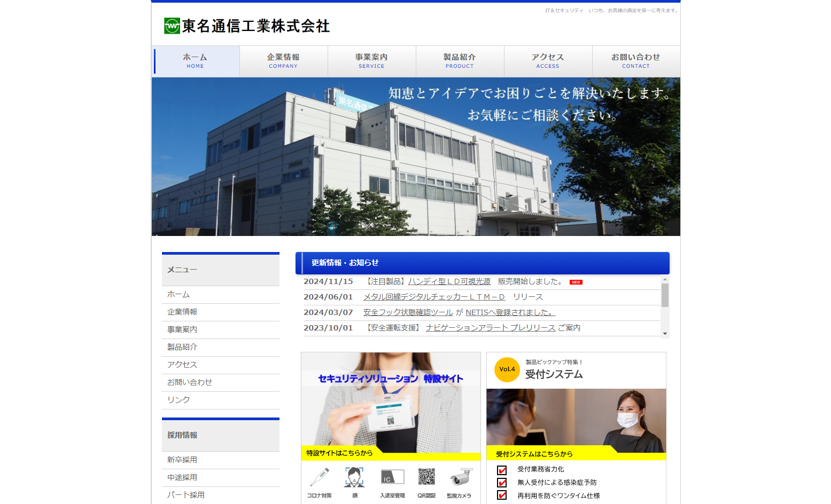The width and height of the screenshot is (831, 504).
Task: Click the green company logo icon
Action: [172, 26]
